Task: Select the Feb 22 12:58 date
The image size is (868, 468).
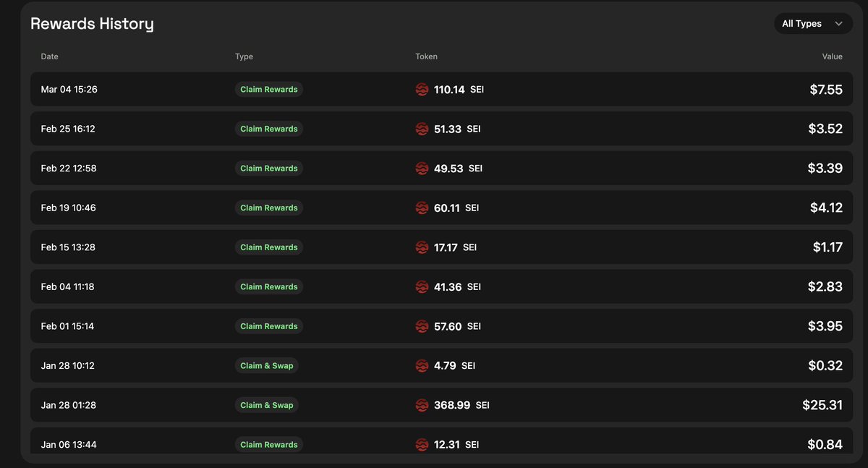Action: coord(69,169)
